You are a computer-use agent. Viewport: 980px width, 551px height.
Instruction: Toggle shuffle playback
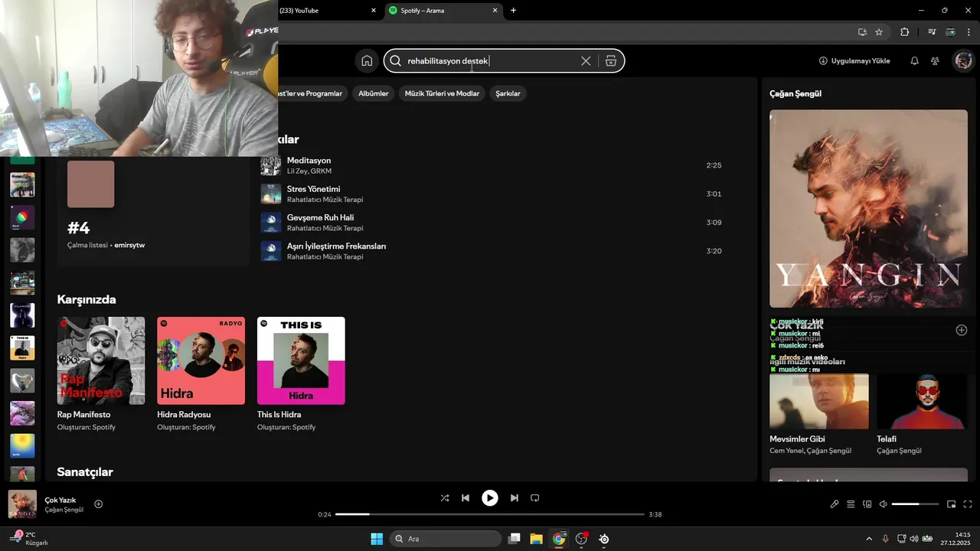445,498
